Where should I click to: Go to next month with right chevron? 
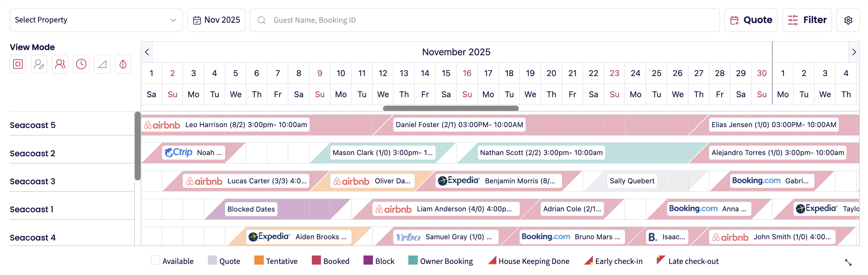[x=854, y=52]
